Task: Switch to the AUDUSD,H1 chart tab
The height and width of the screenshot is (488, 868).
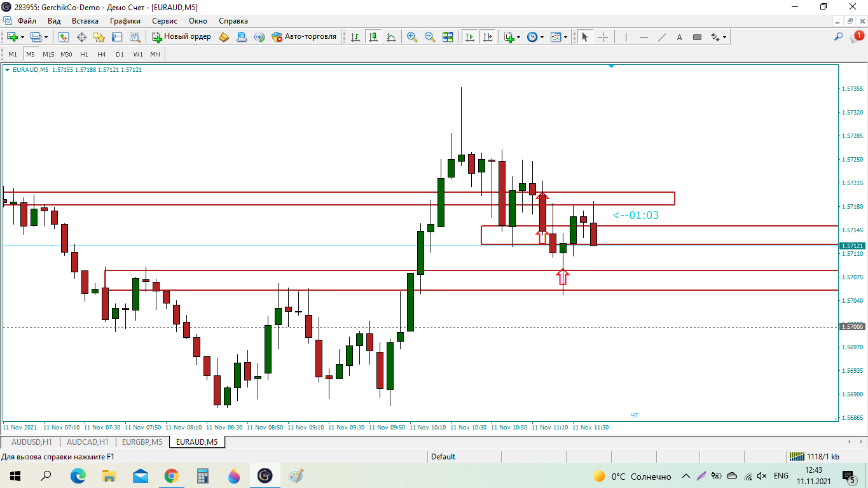Action: pos(32,442)
